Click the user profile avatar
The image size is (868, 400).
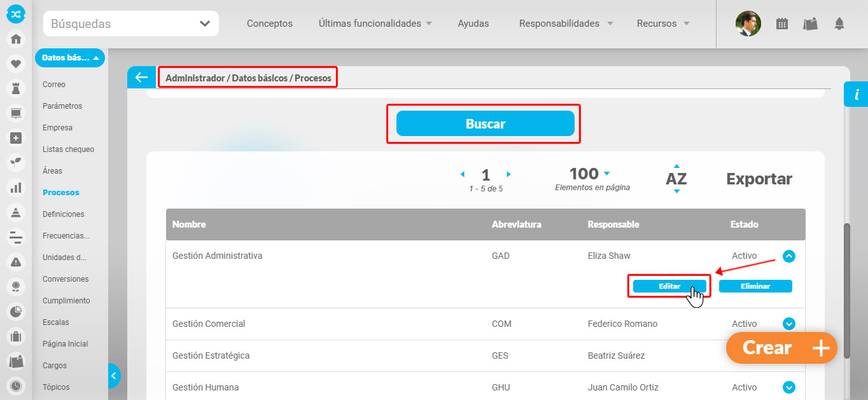[748, 24]
